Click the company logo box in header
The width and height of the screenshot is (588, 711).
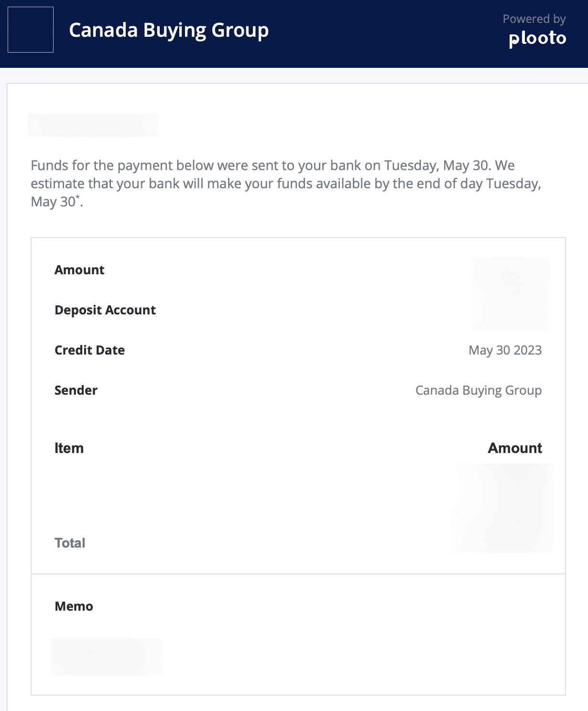point(31,30)
